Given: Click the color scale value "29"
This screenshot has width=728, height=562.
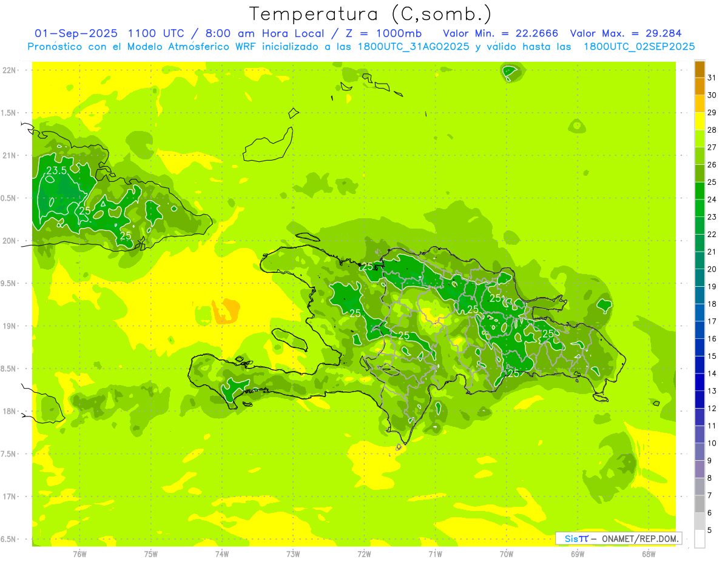Looking at the screenshot, I should point(712,112).
